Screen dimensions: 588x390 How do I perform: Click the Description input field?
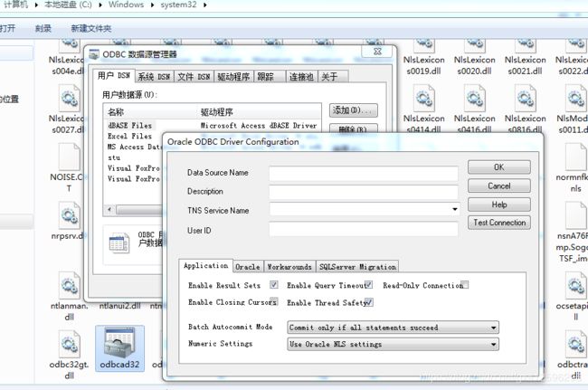[364, 191]
